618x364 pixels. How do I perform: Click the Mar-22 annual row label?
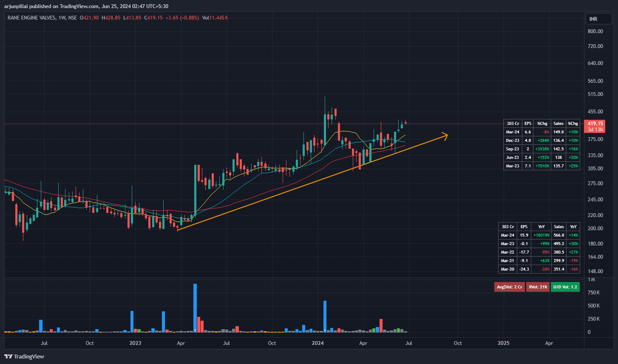click(507, 252)
